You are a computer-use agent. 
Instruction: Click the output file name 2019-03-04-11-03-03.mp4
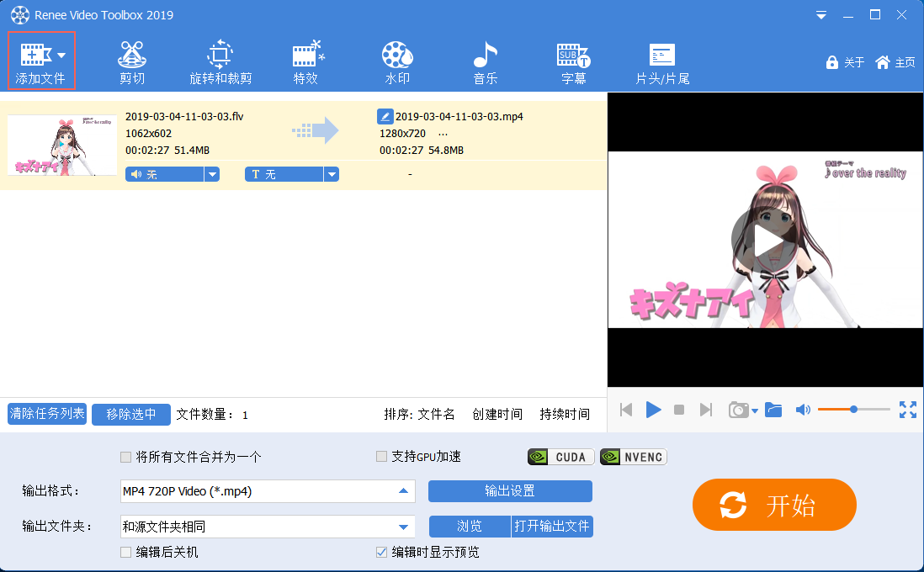coord(459,117)
